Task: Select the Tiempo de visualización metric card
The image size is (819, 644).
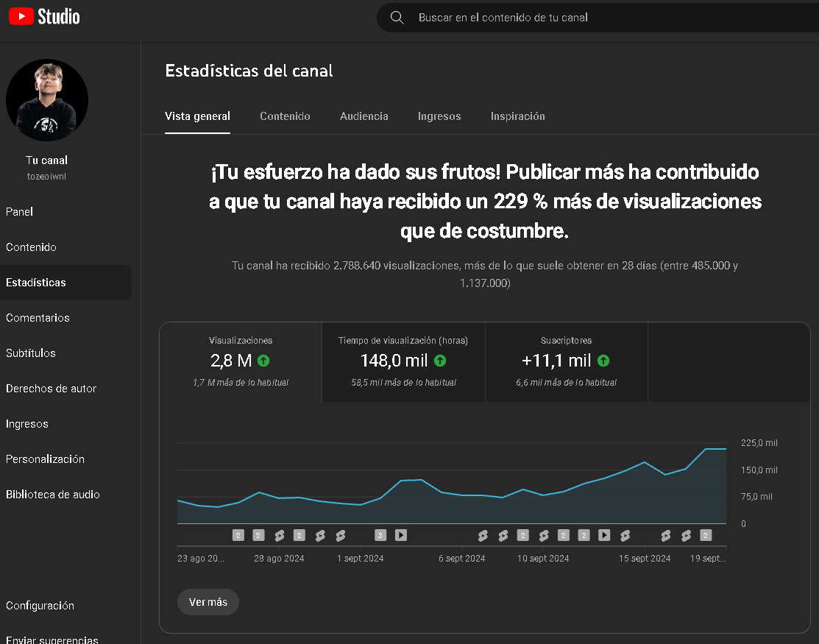Action: [403, 361]
